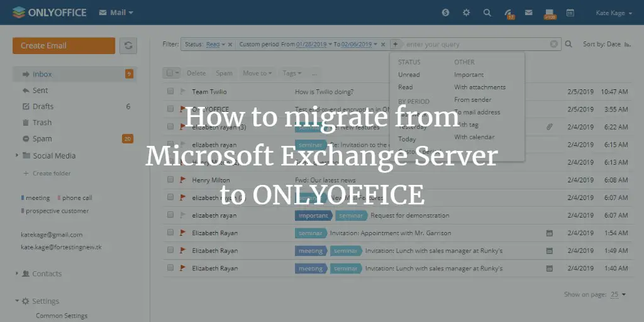Clear the filter query with X icon

click(x=554, y=44)
